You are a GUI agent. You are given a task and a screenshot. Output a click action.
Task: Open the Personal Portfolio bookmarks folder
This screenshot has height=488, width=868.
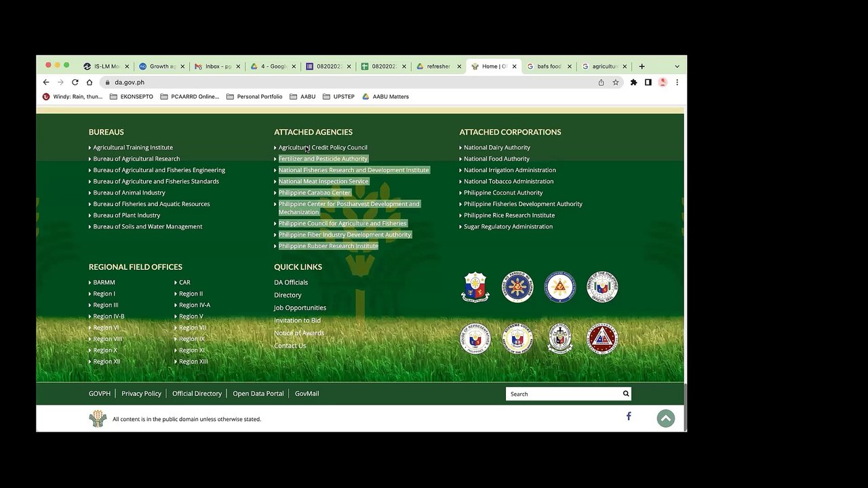click(254, 97)
